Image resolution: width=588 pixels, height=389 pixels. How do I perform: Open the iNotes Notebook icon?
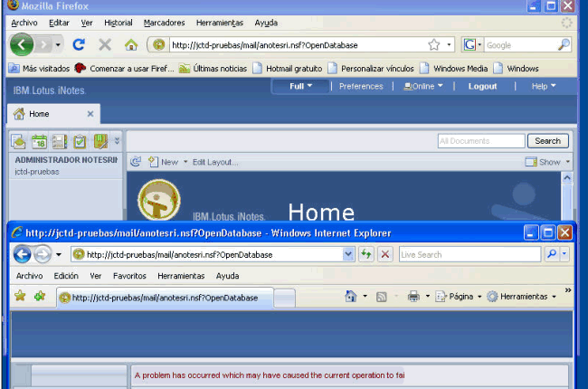pos(100,141)
